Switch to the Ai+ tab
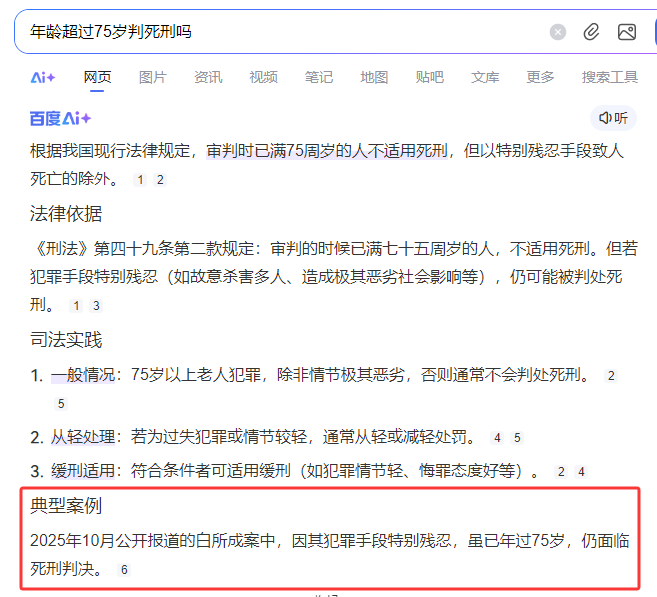The width and height of the screenshot is (657, 597). 43,78
